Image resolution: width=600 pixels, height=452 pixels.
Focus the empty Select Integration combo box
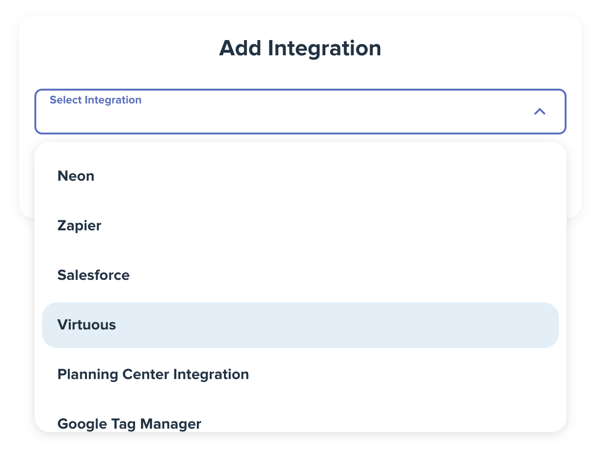tap(300, 111)
